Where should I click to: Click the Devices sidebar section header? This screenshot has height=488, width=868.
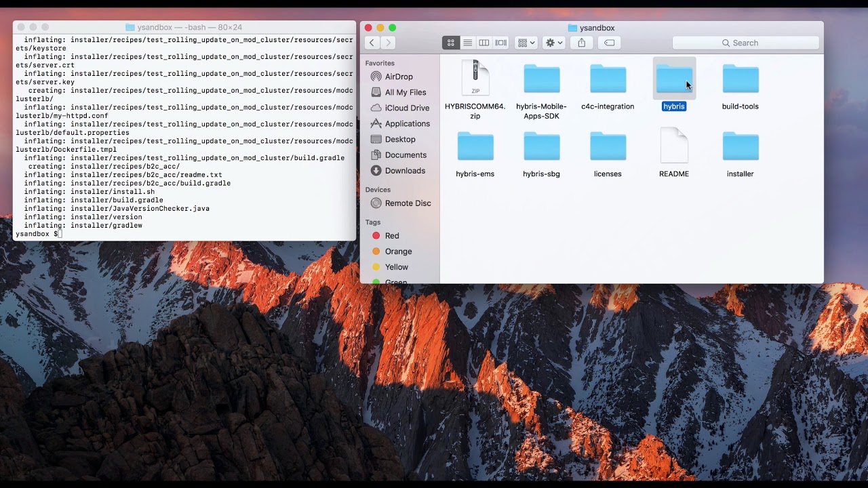pos(378,190)
